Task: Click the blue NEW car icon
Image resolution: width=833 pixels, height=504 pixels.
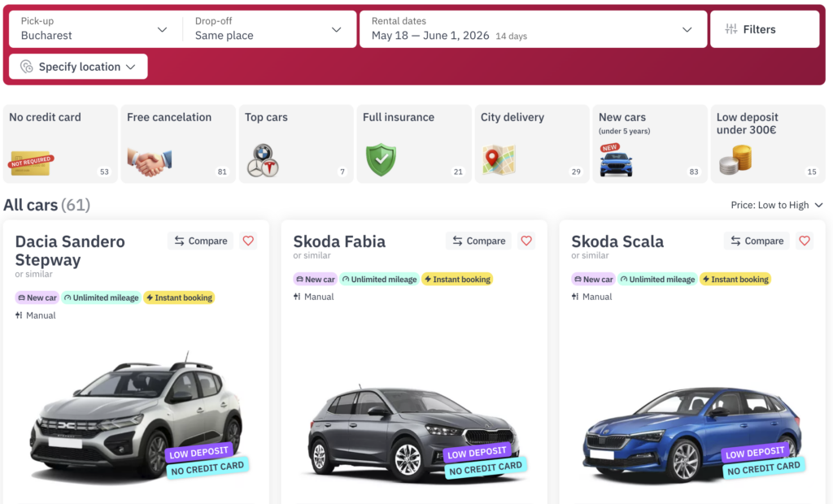Action: click(616, 160)
